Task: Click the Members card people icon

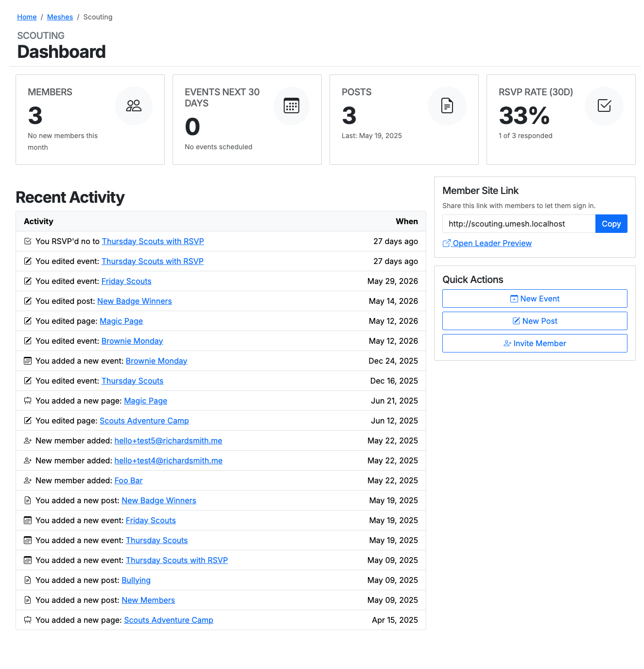Action: point(134,106)
